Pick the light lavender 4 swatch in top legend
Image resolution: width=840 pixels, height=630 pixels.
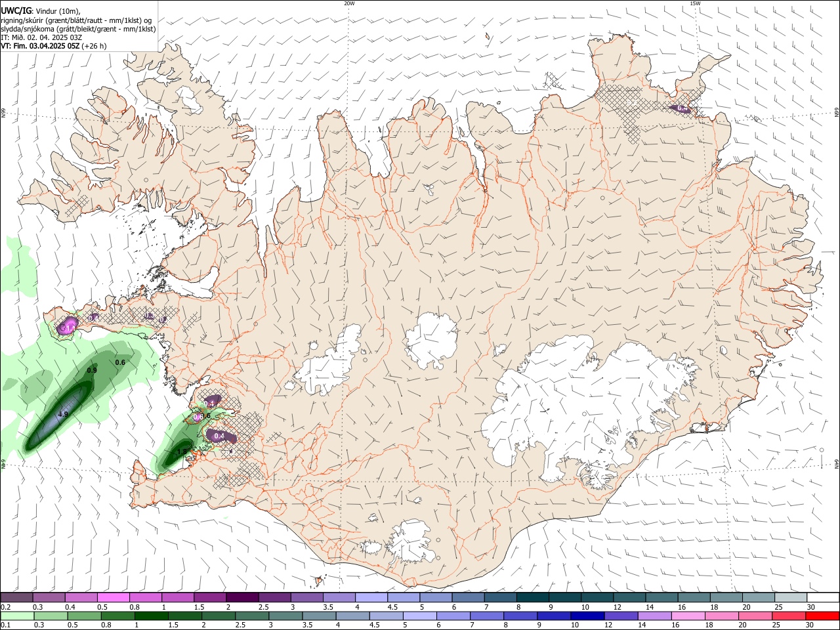(x=371, y=598)
